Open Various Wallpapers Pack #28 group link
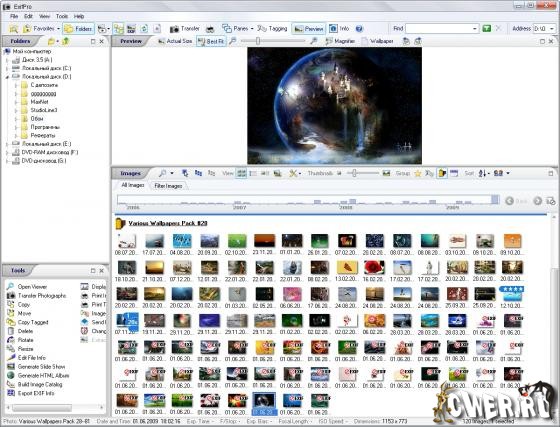Screen dimensions: 560x427 [x=168, y=223]
